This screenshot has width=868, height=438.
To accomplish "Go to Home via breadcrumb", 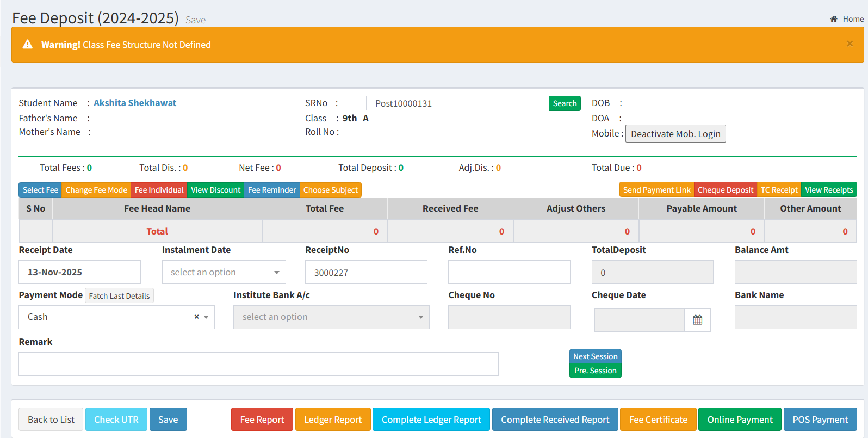I will (852, 19).
